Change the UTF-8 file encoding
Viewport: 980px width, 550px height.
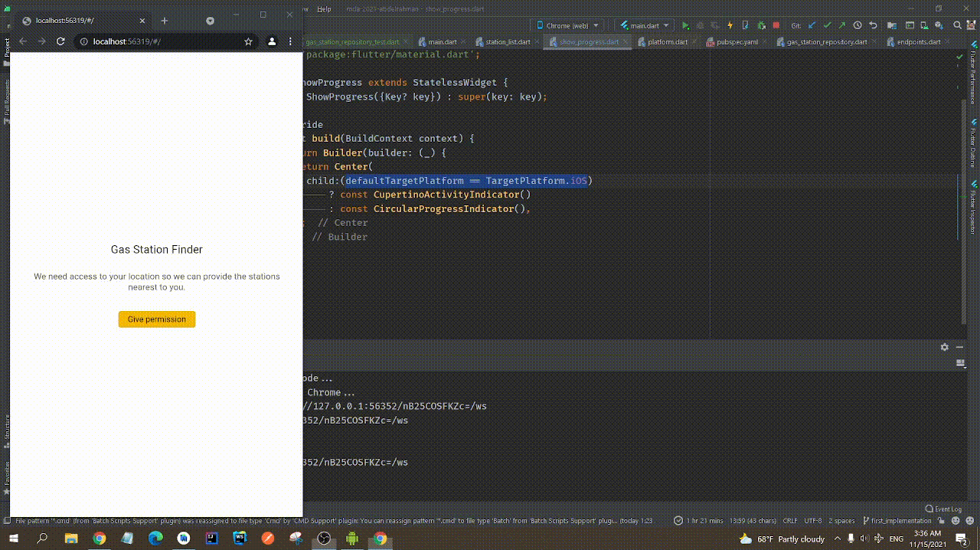pyautogui.click(x=813, y=521)
